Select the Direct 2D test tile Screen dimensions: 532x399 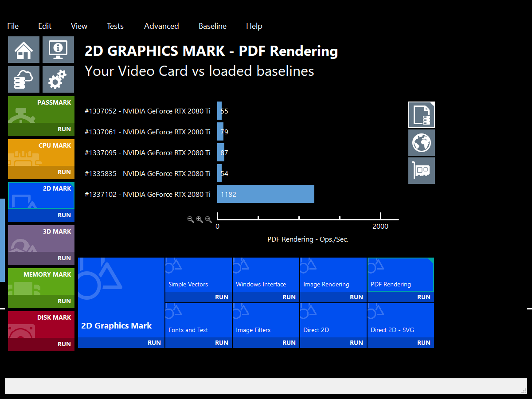click(x=333, y=321)
